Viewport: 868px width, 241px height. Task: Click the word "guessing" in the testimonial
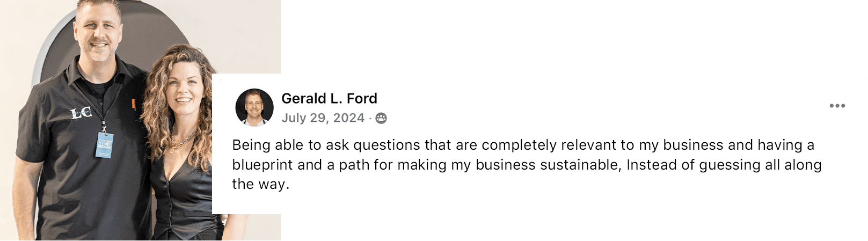click(730, 165)
